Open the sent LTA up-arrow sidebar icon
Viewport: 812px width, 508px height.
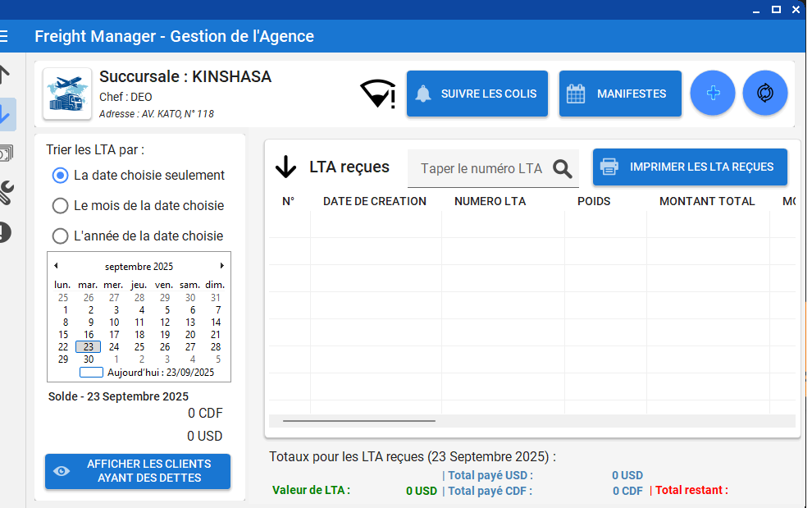(4, 75)
